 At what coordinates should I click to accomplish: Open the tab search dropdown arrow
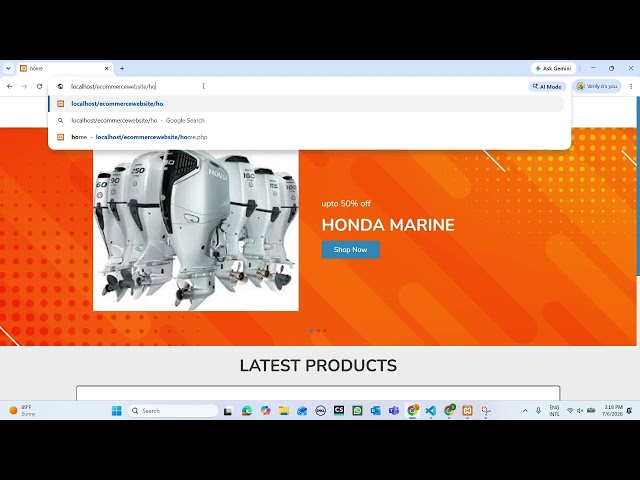(x=8, y=69)
